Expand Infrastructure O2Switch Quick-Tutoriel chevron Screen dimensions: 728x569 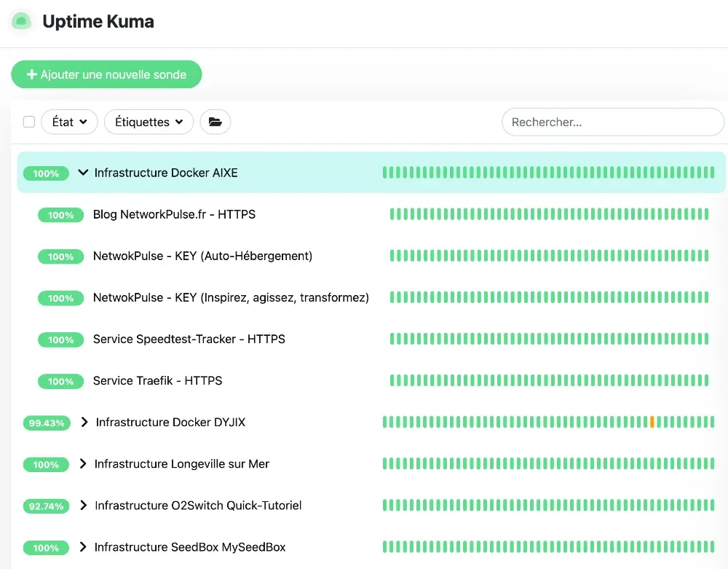[x=83, y=505]
